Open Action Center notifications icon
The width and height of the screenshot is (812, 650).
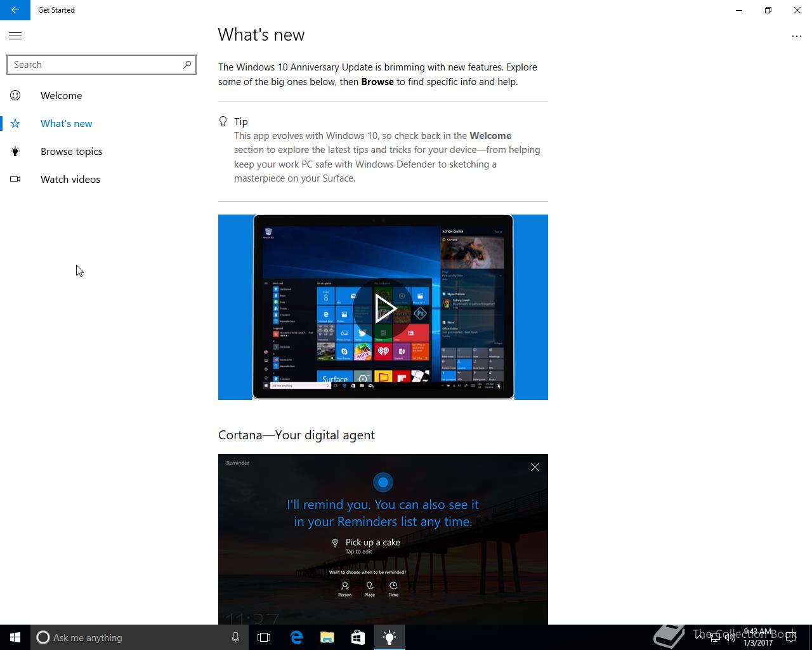click(x=791, y=637)
